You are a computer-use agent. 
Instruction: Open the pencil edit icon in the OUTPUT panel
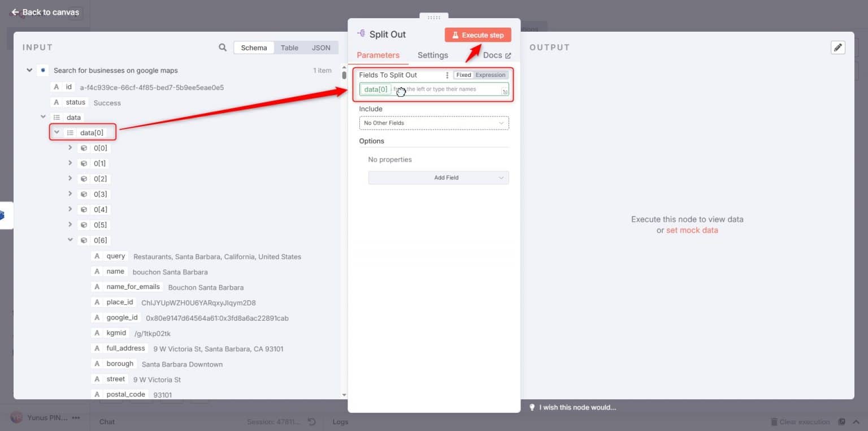click(837, 47)
